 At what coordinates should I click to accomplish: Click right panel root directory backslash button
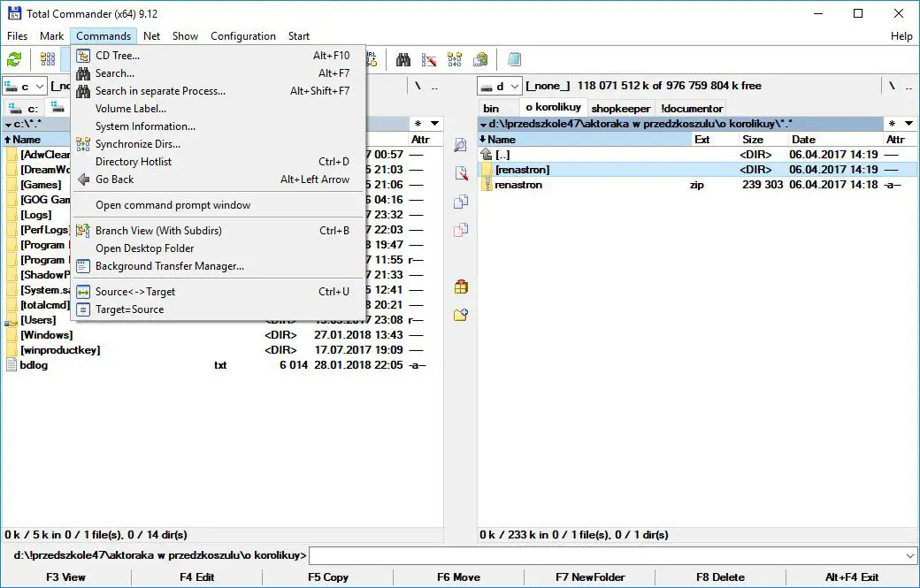tap(892, 86)
